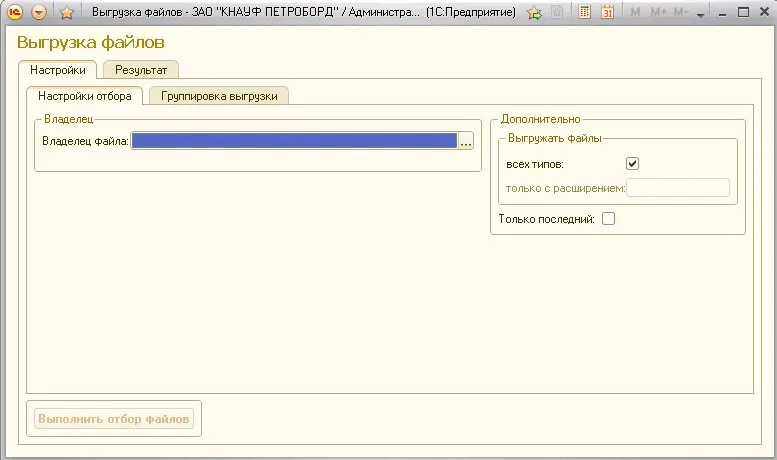
Task: Click the 1C application logo icon
Action: tap(15, 12)
